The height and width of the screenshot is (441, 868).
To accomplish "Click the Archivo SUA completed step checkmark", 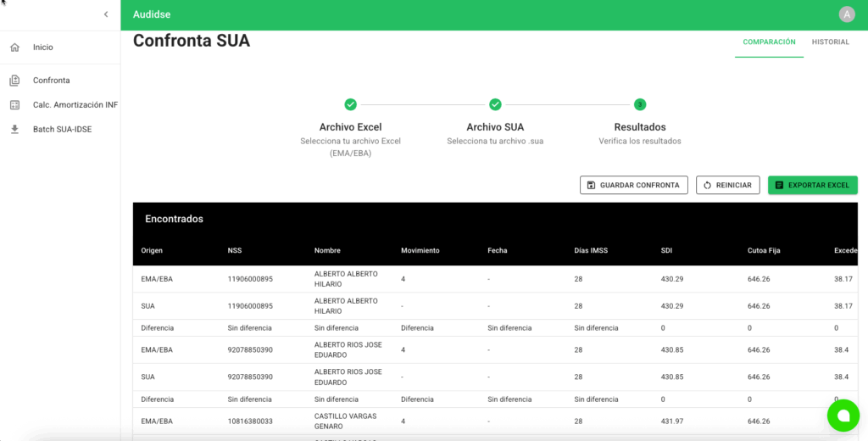I will point(495,104).
